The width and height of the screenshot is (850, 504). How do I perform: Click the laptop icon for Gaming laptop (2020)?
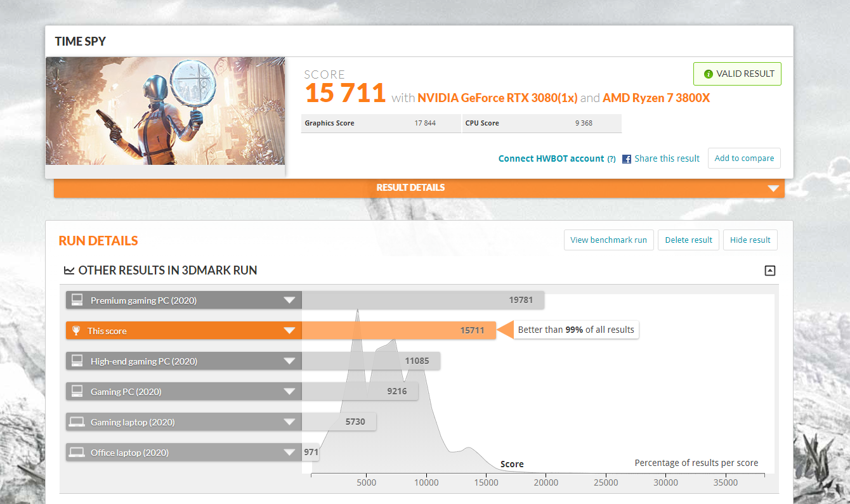coord(77,422)
